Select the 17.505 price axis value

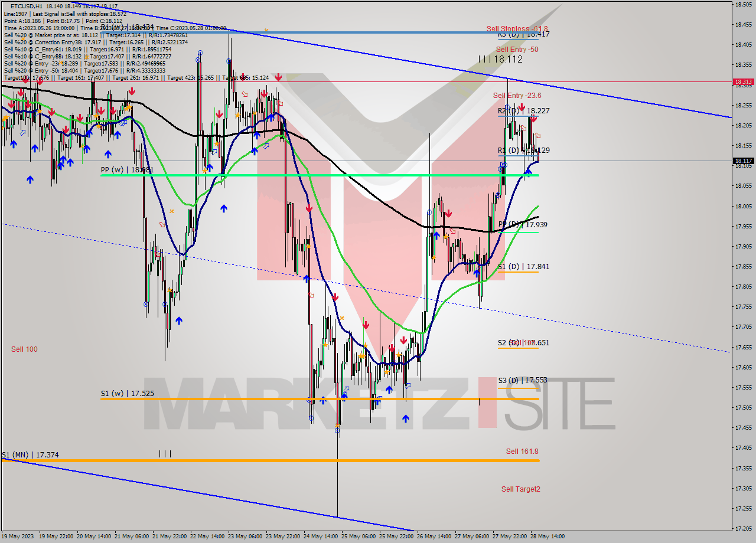743,407
